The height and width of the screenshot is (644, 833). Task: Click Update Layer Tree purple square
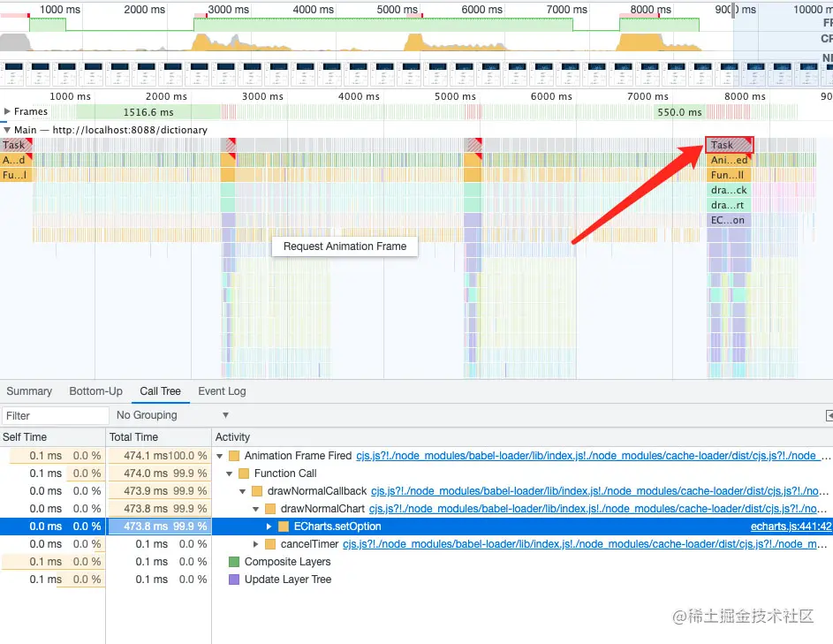click(234, 580)
